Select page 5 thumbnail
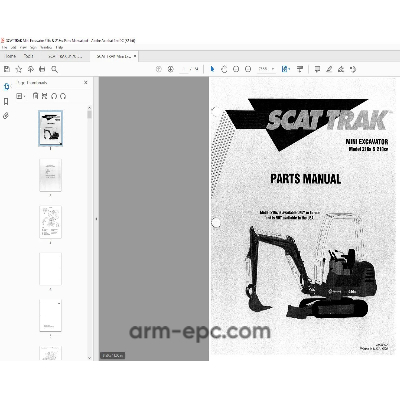The height and width of the screenshot is (400, 400). [50, 315]
